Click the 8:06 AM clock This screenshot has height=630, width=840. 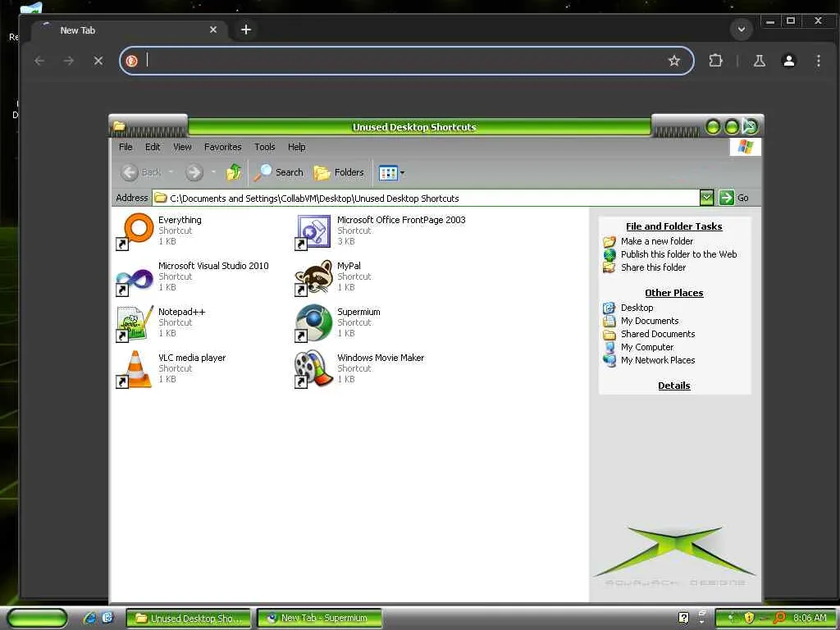click(x=810, y=618)
